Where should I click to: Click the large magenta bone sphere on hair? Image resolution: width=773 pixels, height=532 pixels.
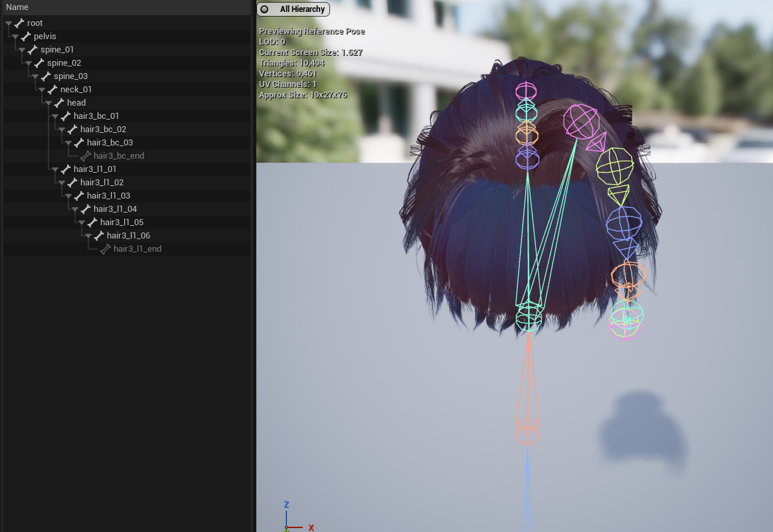(582, 122)
